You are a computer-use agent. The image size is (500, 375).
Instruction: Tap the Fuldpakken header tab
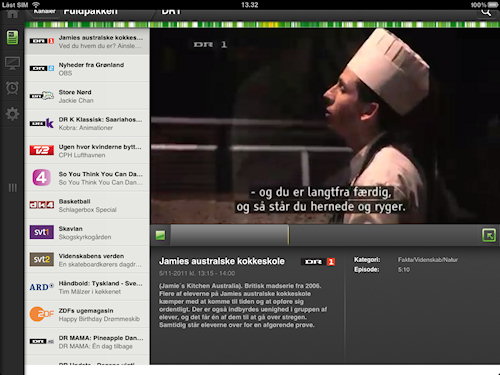[90, 12]
